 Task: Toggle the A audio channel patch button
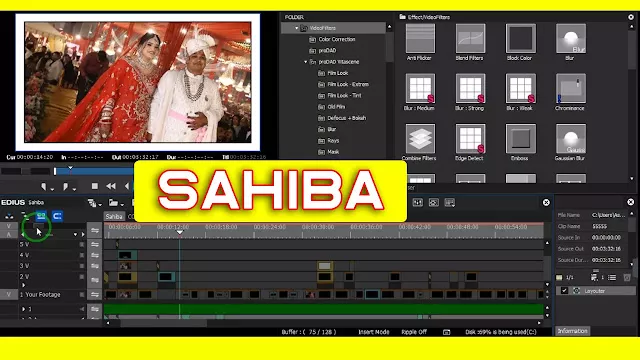click(x=9, y=235)
